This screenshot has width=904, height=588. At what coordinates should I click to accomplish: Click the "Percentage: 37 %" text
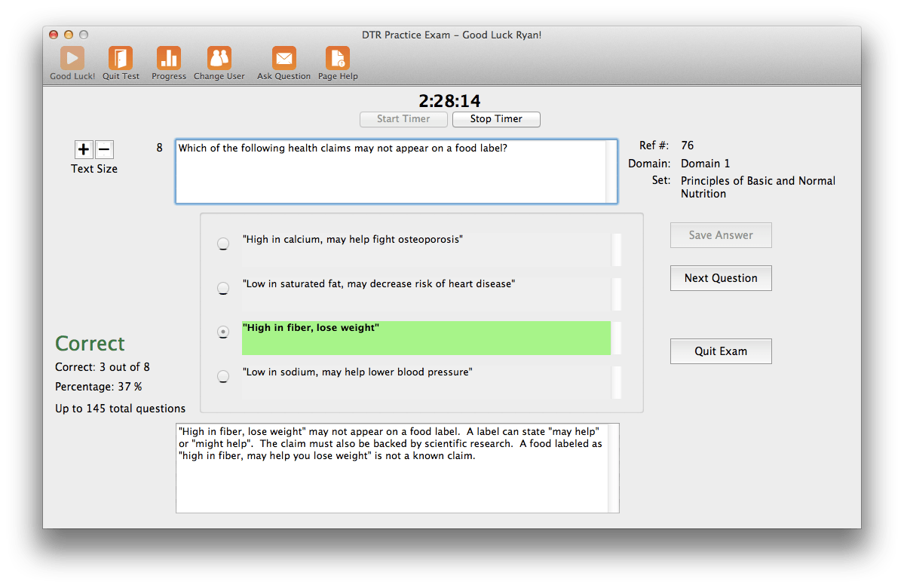click(x=99, y=387)
